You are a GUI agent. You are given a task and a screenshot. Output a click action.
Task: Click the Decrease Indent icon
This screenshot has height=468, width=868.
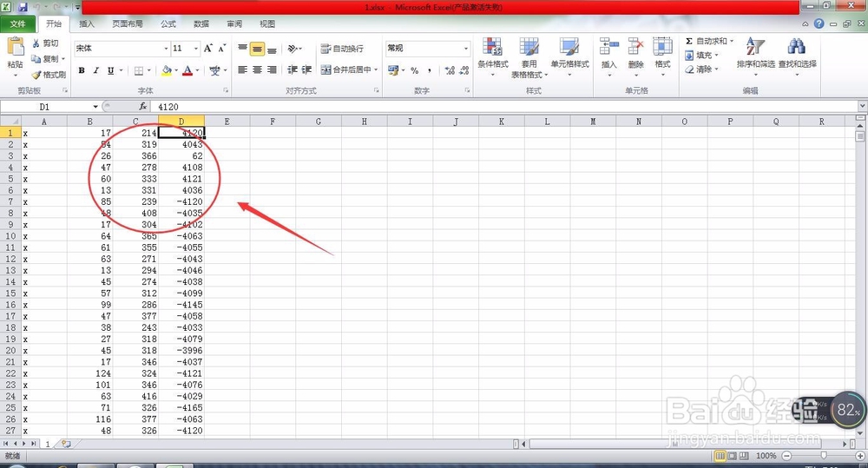(293, 69)
